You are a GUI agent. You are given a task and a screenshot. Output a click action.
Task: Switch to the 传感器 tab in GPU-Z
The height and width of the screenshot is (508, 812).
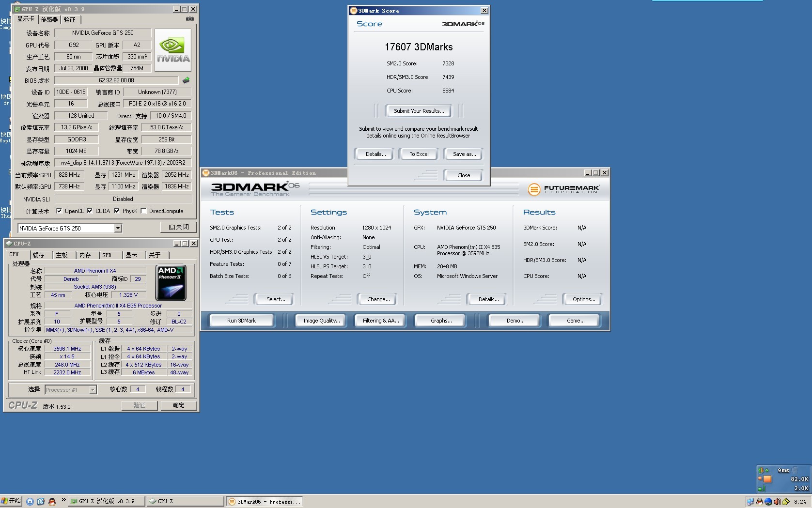coord(49,19)
